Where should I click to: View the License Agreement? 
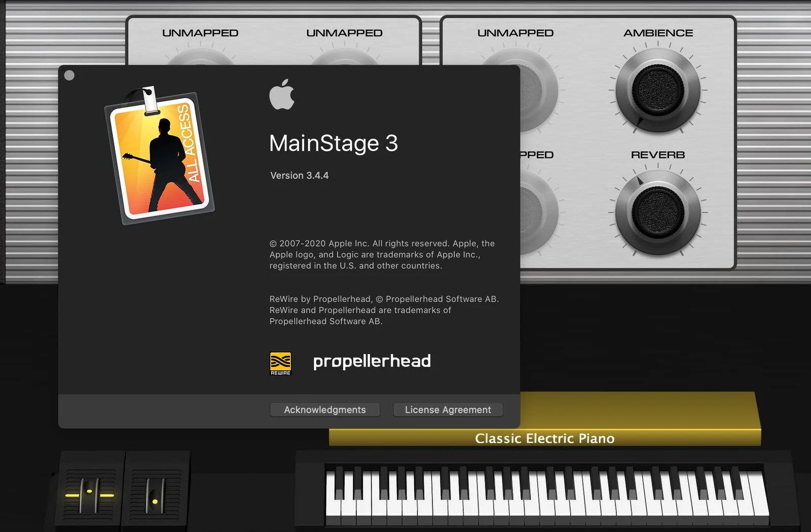[448, 409]
